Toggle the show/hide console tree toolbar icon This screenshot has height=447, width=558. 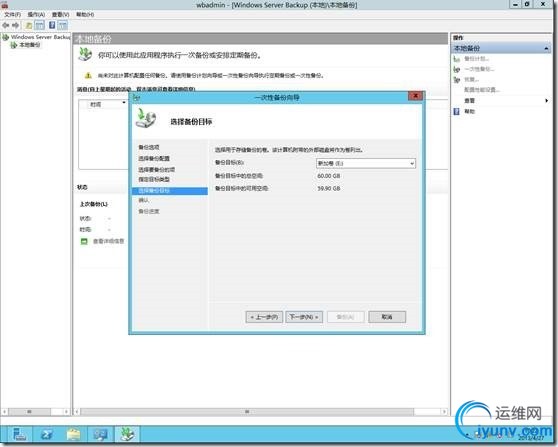click(x=40, y=25)
